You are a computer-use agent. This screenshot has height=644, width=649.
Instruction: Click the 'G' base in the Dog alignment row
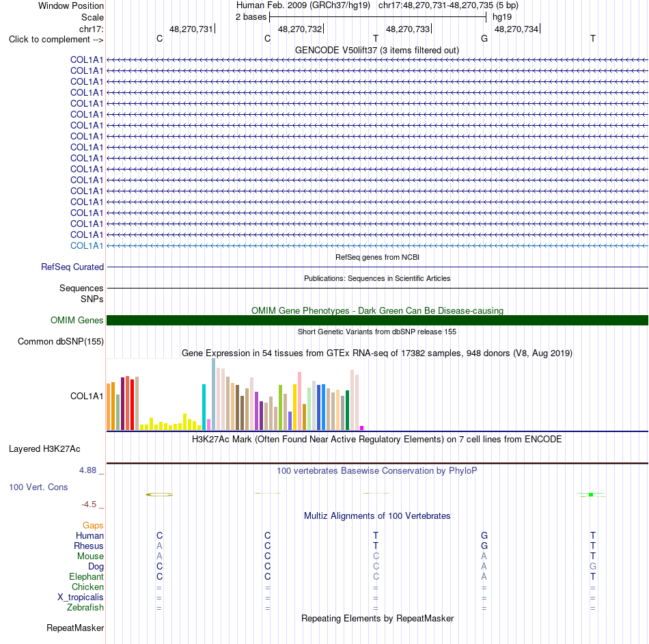[593, 566]
